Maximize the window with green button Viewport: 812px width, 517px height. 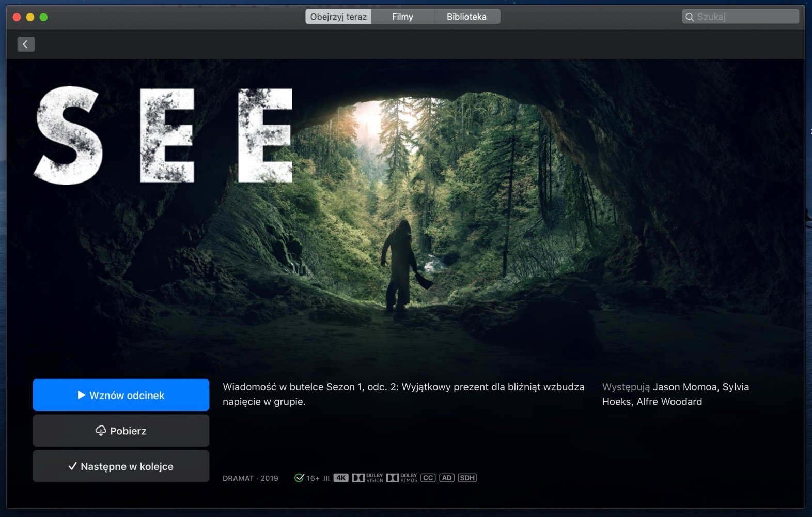click(x=43, y=17)
